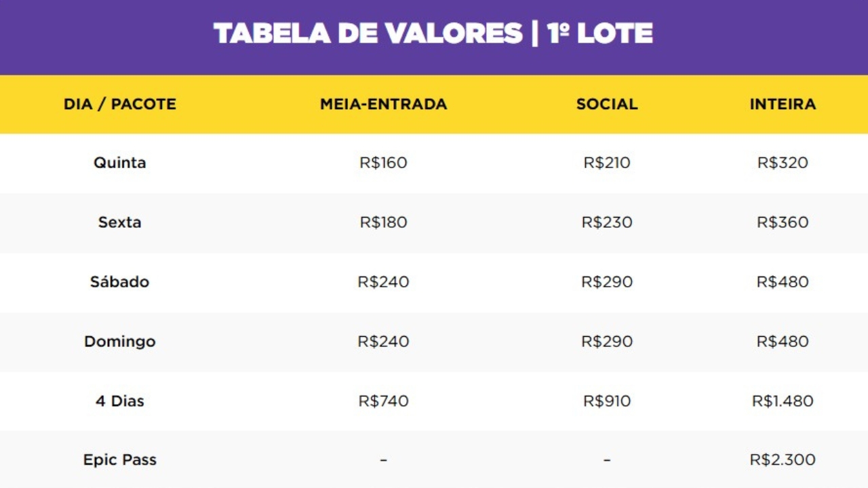Select Sexta meia-entrada price R$180
The width and height of the screenshot is (868, 488).
384,222
